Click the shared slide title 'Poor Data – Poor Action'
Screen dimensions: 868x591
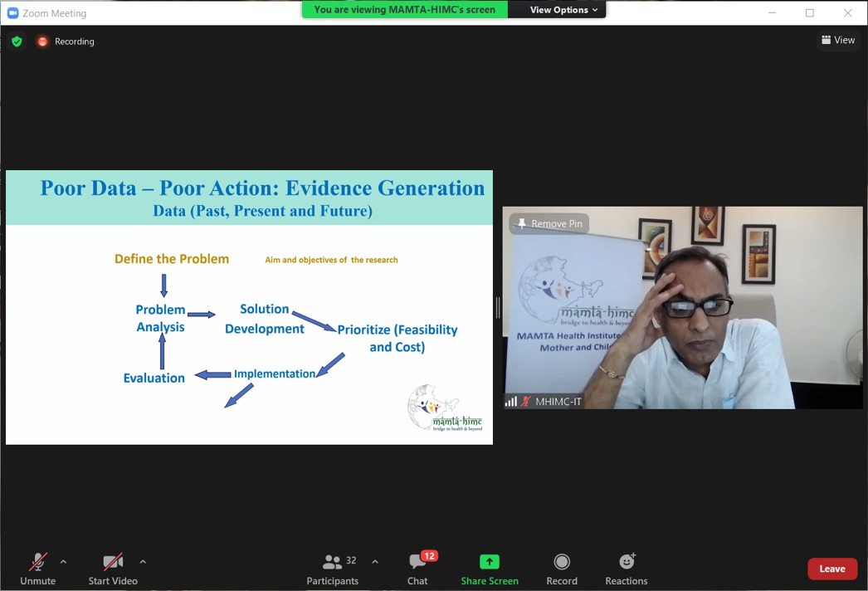tap(262, 188)
